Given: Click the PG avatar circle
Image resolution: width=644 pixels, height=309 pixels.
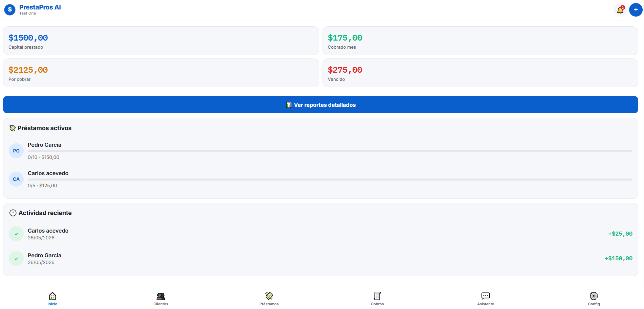Looking at the screenshot, I should tap(16, 151).
